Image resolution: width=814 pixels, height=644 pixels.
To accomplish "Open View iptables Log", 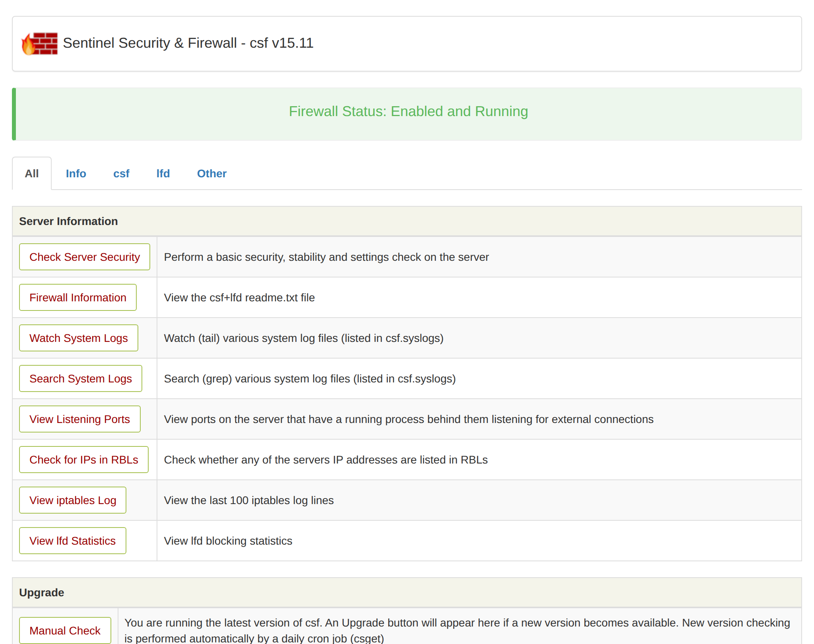I will coord(73,500).
